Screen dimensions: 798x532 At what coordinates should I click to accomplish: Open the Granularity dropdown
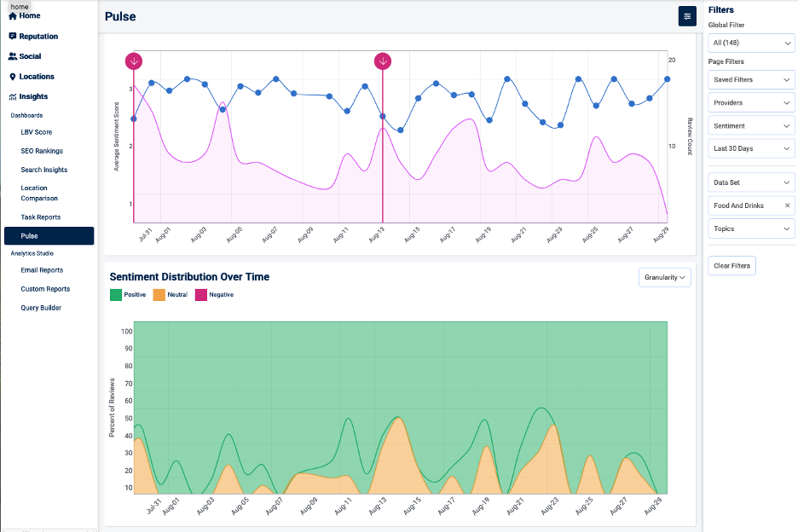pos(665,277)
